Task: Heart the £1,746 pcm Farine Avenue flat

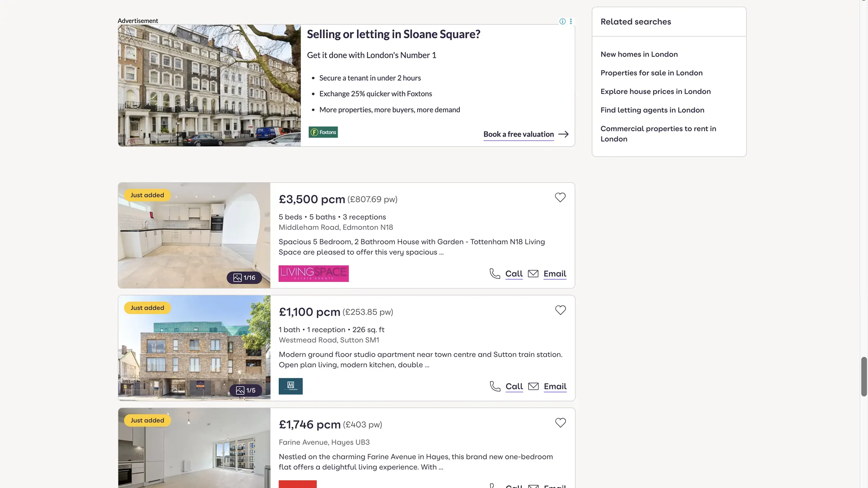Action: (x=560, y=423)
